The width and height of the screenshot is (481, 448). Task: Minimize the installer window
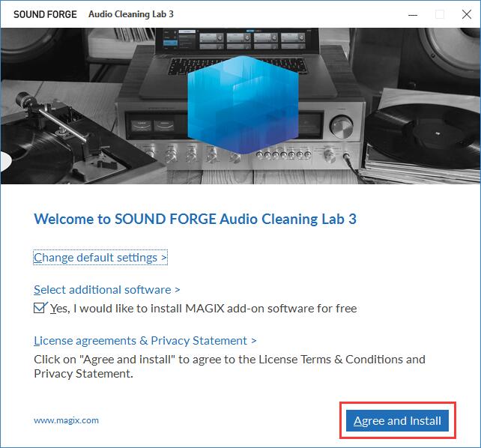click(x=413, y=15)
